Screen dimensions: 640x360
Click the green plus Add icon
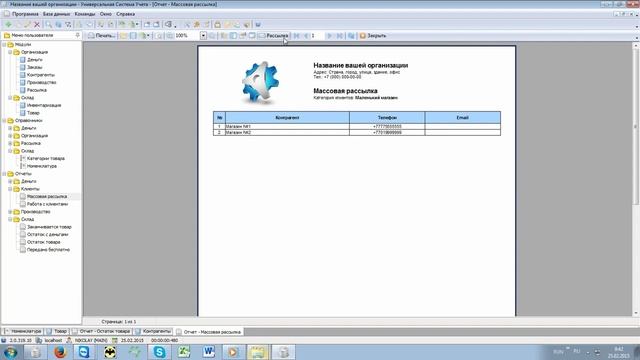click(x=8, y=24)
